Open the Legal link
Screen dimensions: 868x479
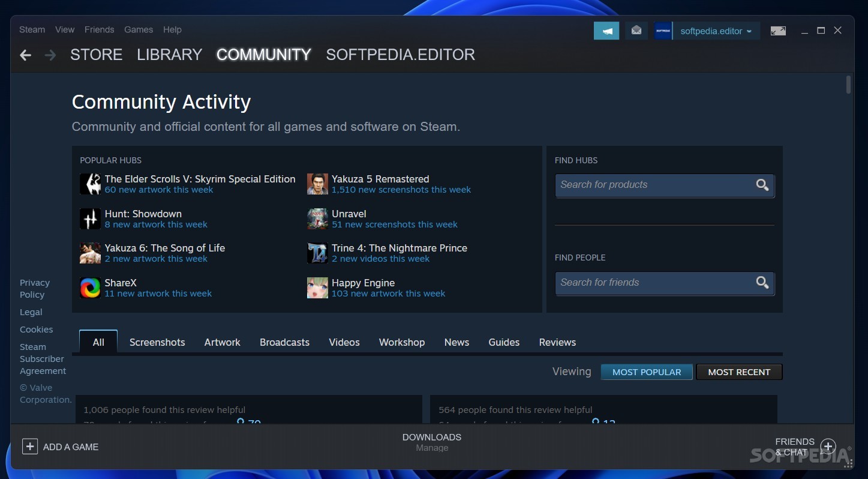[x=31, y=312]
